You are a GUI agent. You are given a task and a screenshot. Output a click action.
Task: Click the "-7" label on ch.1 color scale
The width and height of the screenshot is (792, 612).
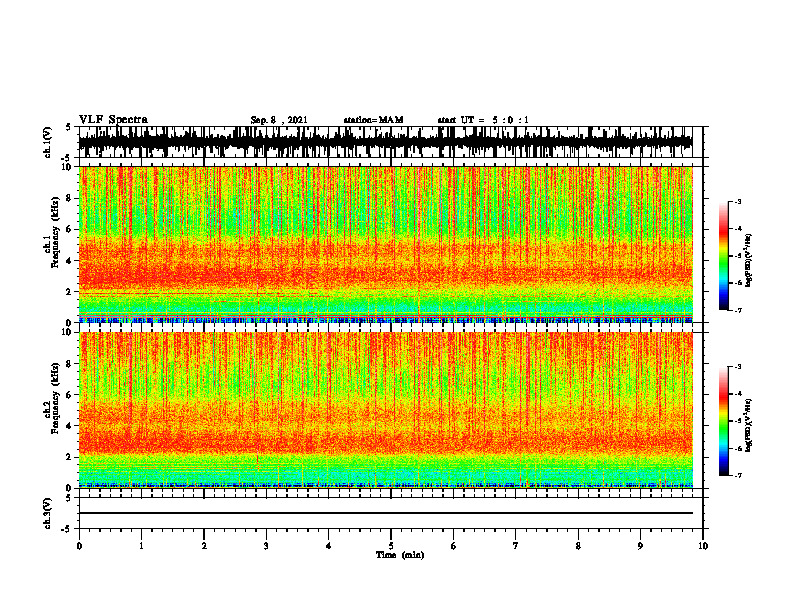coord(738,310)
